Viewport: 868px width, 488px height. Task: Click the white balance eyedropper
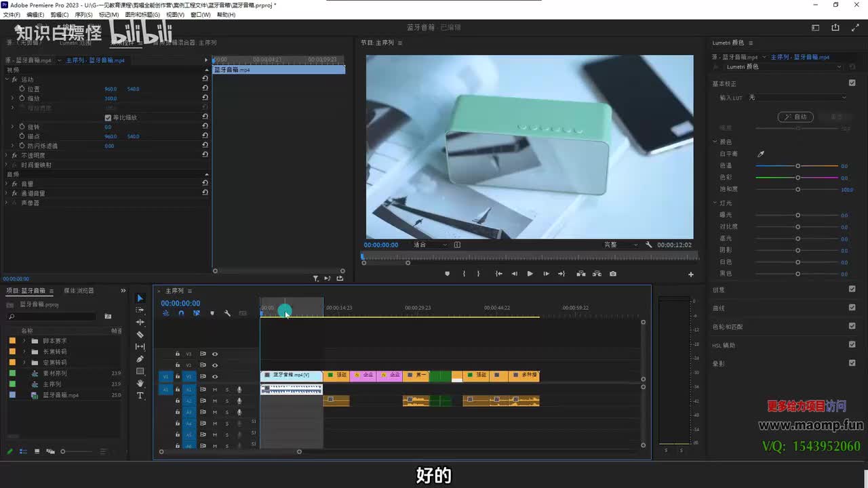(x=761, y=154)
